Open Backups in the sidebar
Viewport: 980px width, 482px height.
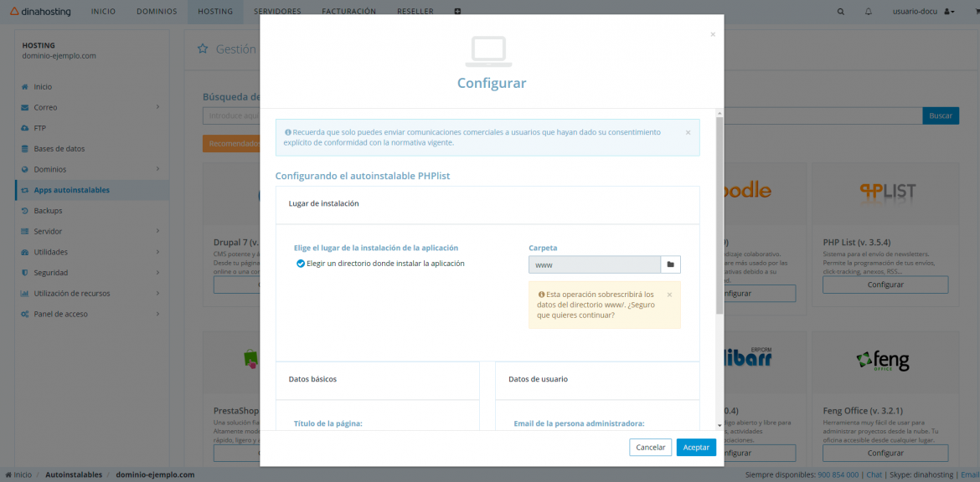(x=48, y=210)
